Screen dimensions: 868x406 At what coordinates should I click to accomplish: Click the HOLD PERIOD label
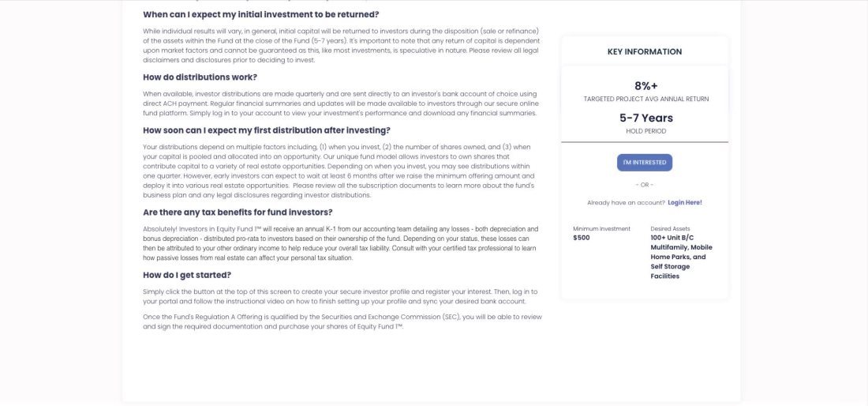(645, 131)
